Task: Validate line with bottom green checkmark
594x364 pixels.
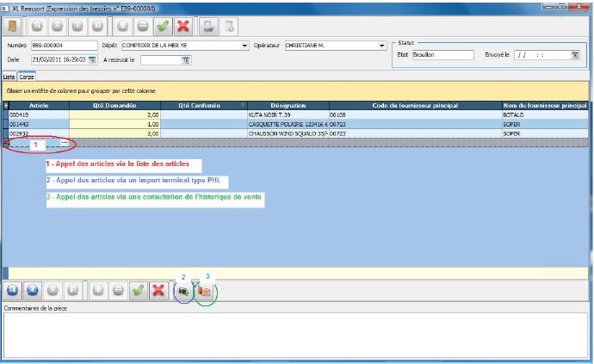Action: pyautogui.click(x=138, y=291)
